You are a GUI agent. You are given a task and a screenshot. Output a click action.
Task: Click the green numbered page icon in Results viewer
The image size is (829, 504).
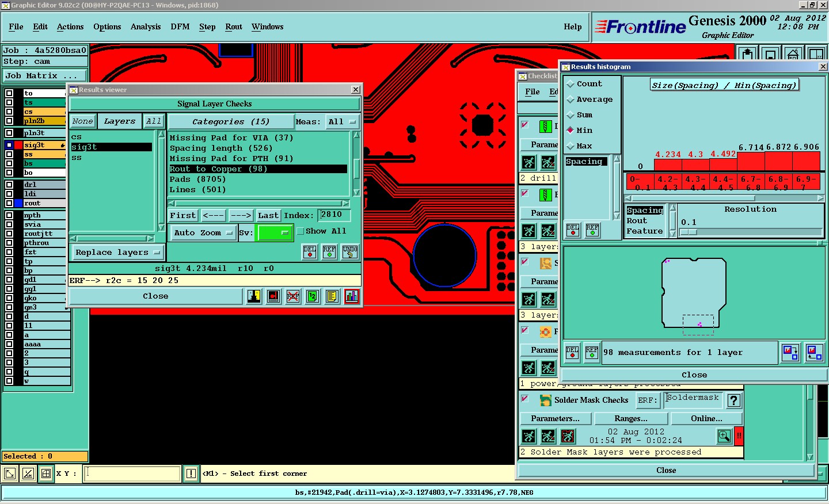point(312,296)
